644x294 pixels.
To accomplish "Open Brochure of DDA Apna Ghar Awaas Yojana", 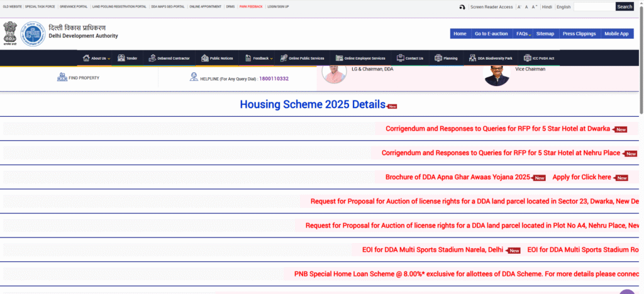I will coord(458,177).
